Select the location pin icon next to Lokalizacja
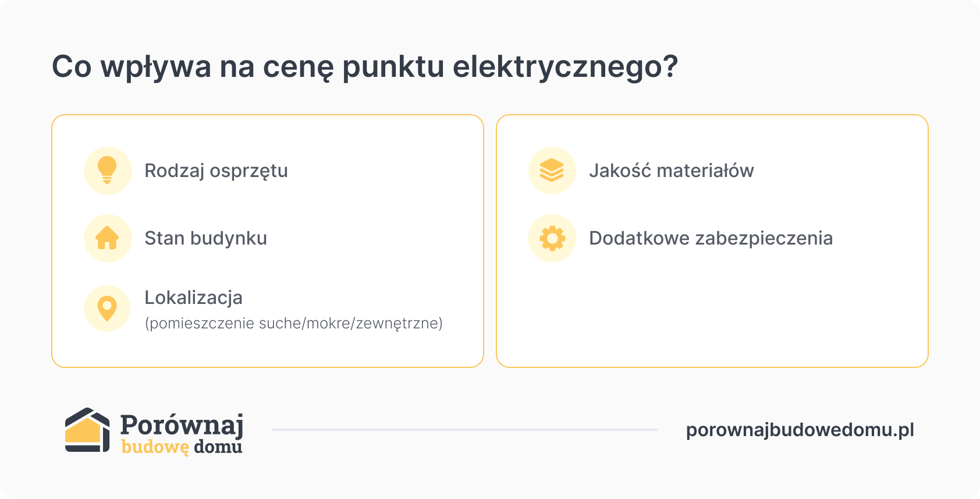The height and width of the screenshot is (499, 980). [x=107, y=309]
